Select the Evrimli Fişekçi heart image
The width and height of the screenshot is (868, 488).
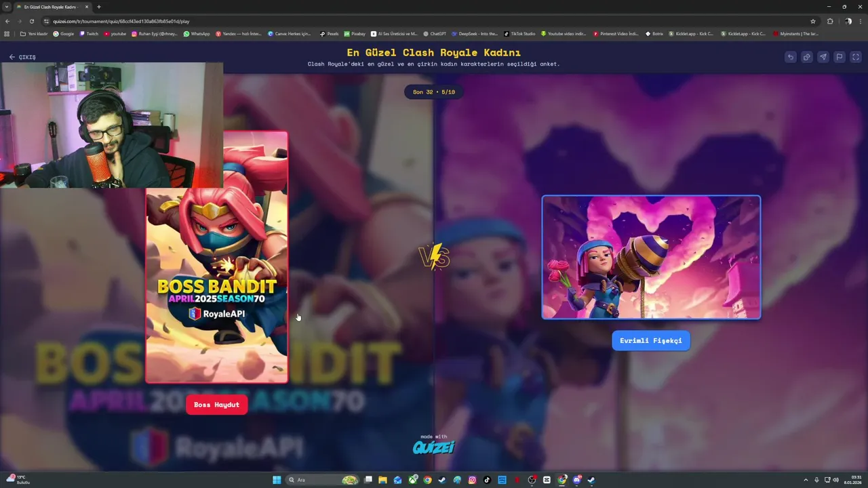[x=651, y=257]
